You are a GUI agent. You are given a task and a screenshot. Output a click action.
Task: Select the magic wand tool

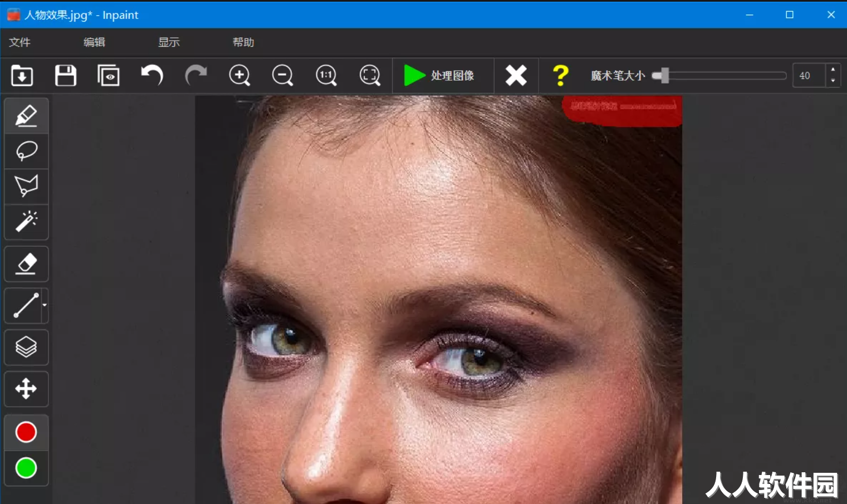tap(26, 222)
